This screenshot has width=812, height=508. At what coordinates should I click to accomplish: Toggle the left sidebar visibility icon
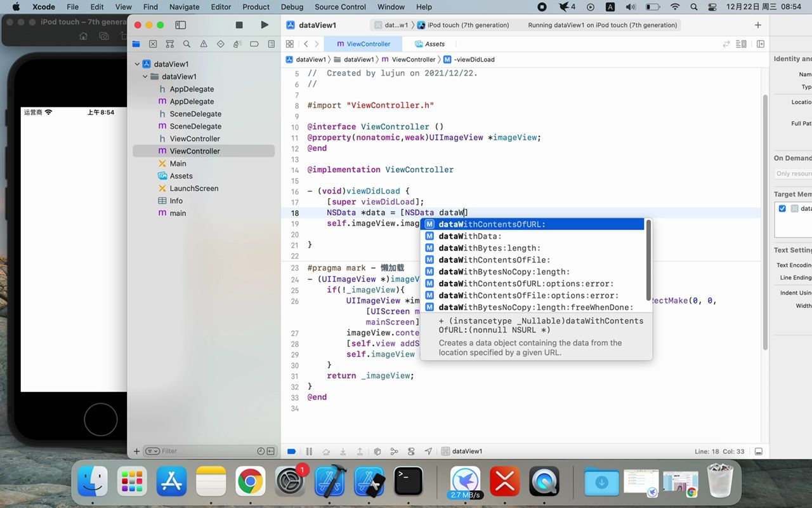click(181, 25)
